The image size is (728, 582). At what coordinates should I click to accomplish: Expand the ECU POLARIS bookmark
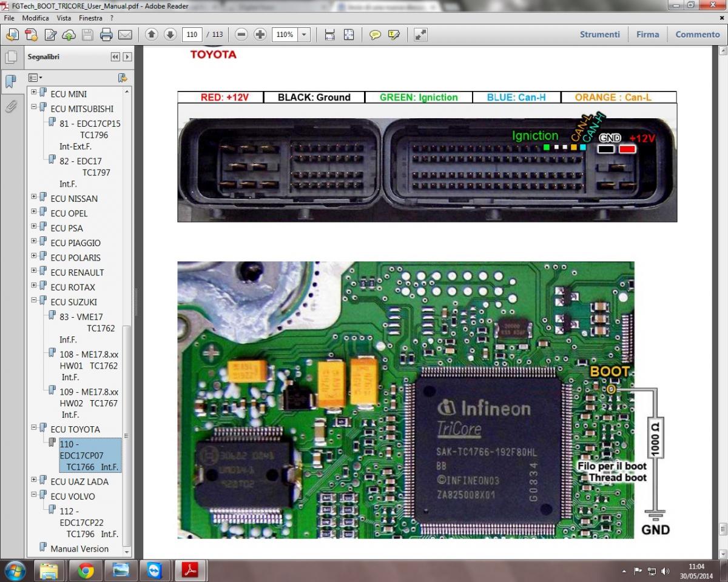point(34,257)
